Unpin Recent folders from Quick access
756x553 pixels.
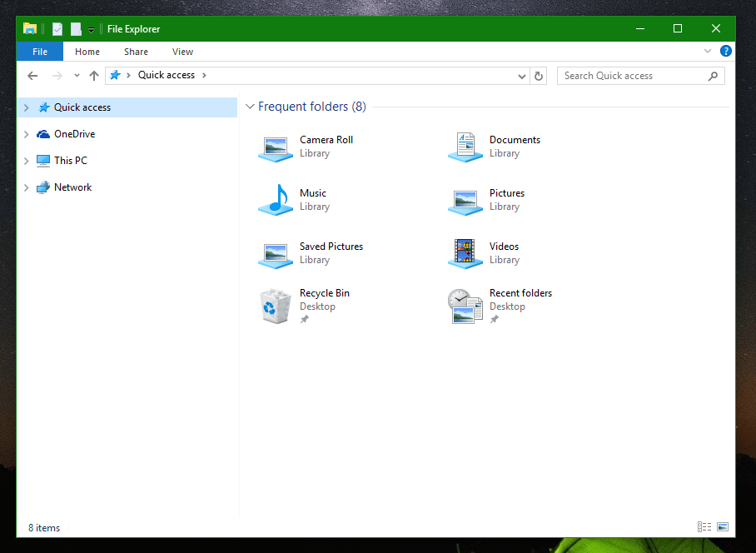(x=495, y=318)
